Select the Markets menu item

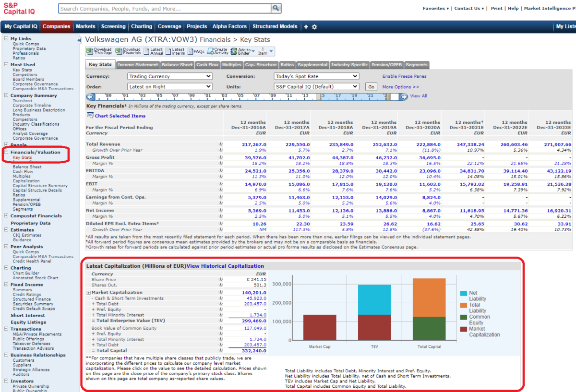point(85,26)
